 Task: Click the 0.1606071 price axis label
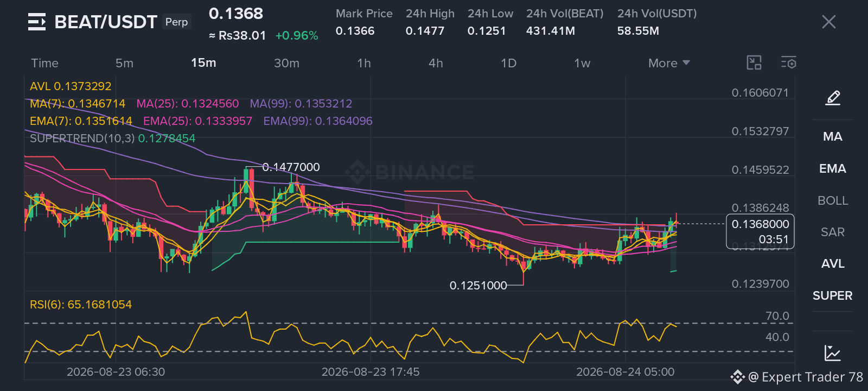pyautogui.click(x=760, y=93)
